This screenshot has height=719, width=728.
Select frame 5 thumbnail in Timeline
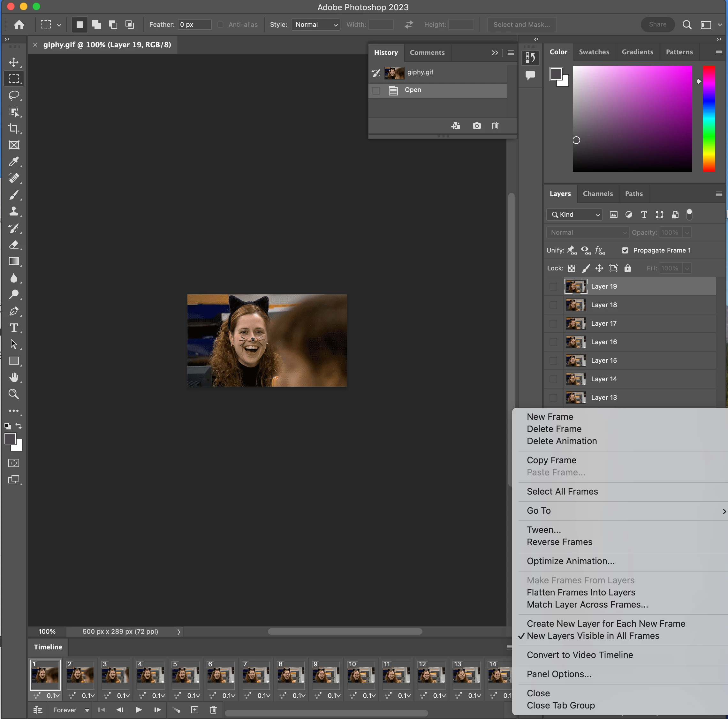(x=186, y=675)
